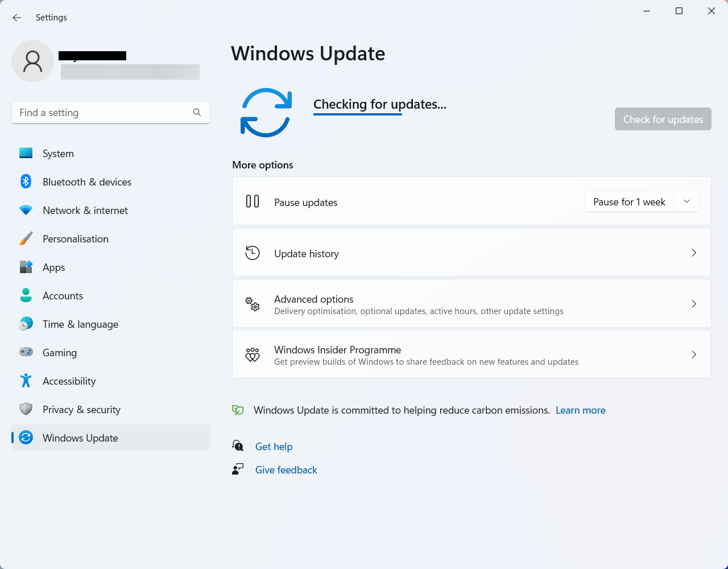Go to Gaming settings
This screenshot has width=728, height=569.
click(x=111, y=352)
